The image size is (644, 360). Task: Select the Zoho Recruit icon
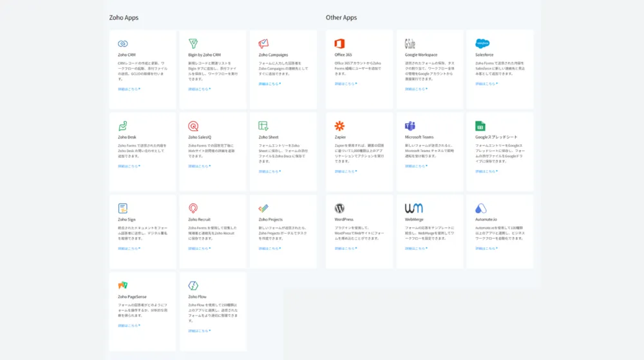click(193, 208)
